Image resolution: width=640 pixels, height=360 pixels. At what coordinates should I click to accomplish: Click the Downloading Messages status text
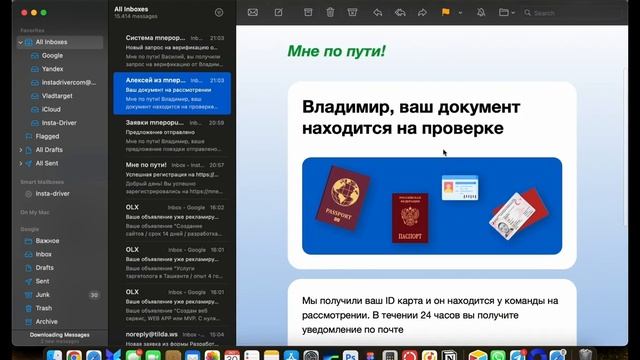tap(60, 335)
